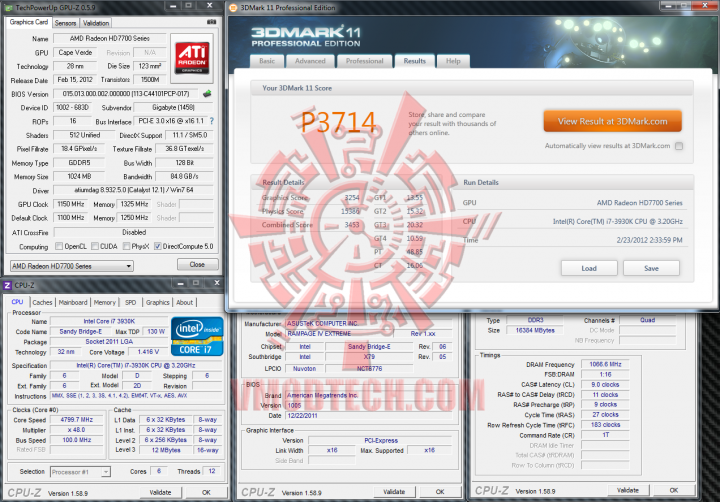Click the Subvendor Gigabyte (1458) field

[x=174, y=107]
